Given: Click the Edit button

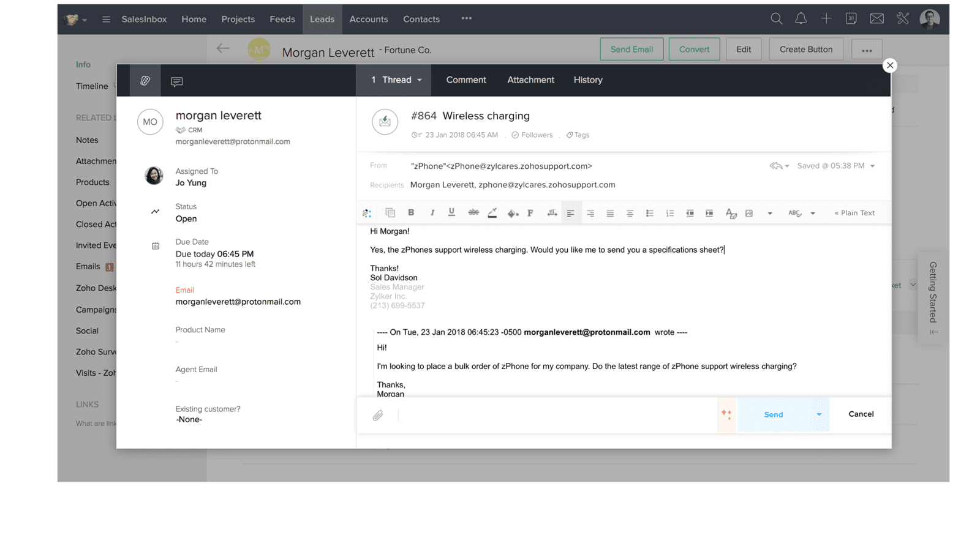Looking at the screenshot, I should (x=744, y=49).
